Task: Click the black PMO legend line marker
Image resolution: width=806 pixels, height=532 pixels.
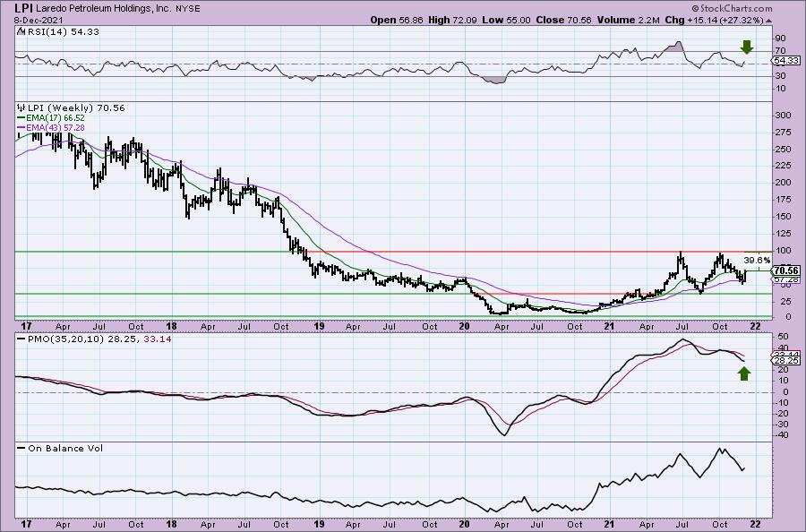Action: 21,339
